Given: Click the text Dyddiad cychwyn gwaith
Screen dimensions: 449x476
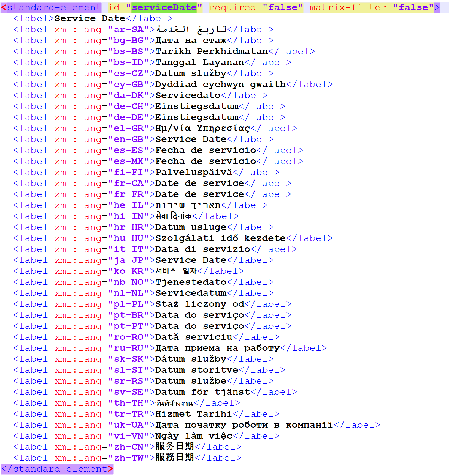Looking at the screenshot, I should click(220, 84).
